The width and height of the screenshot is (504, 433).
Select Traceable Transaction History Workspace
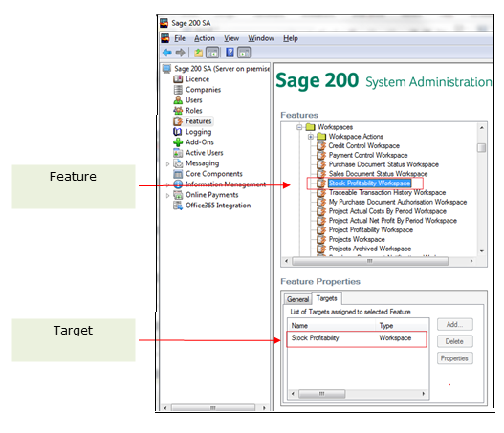(x=387, y=193)
